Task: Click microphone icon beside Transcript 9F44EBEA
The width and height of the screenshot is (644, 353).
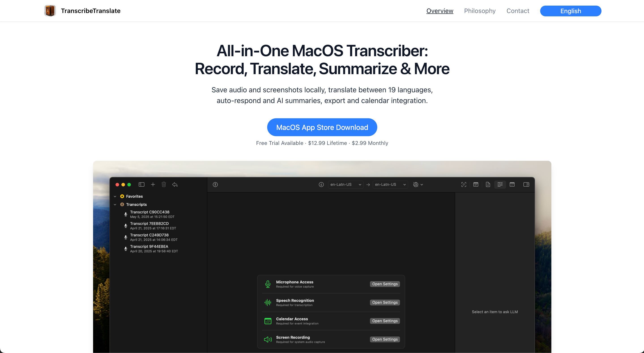Action: click(126, 249)
